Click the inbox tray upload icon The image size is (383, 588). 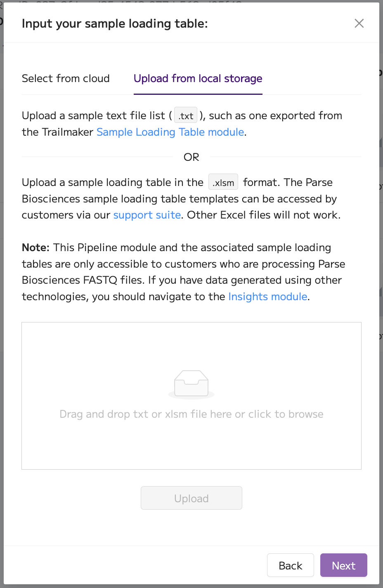191,384
